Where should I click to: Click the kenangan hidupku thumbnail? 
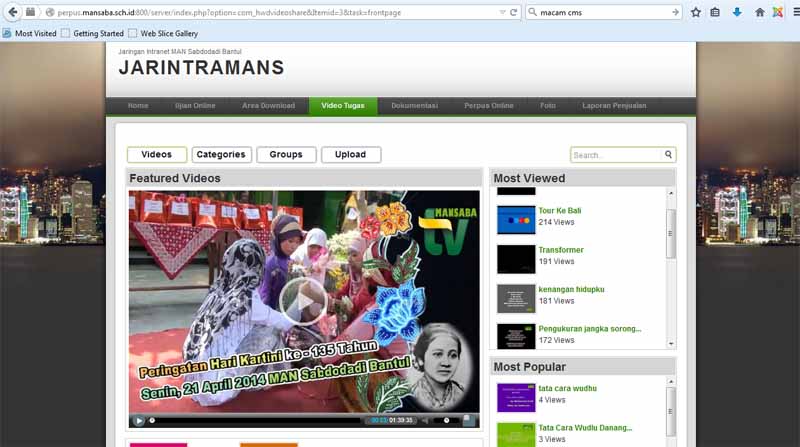tap(516, 299)
